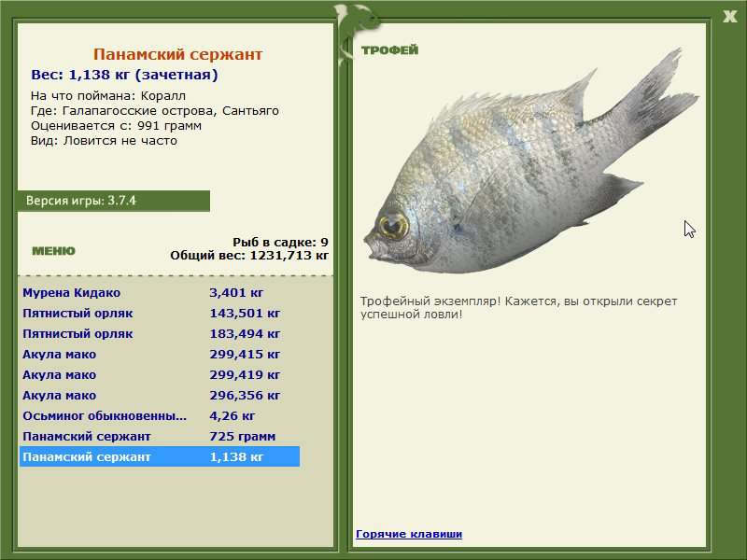The image size is (747, 560).
Task: Click highlighted Панамский сержант 1,138 кг row
Action: point(159,456)
